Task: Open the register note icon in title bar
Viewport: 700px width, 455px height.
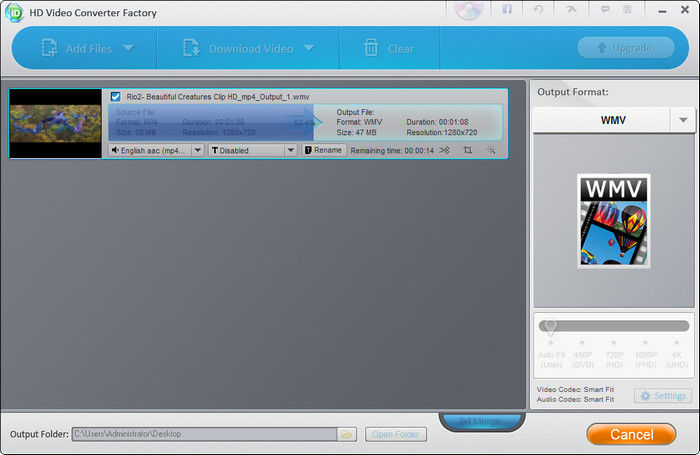Action: [628, 9]
